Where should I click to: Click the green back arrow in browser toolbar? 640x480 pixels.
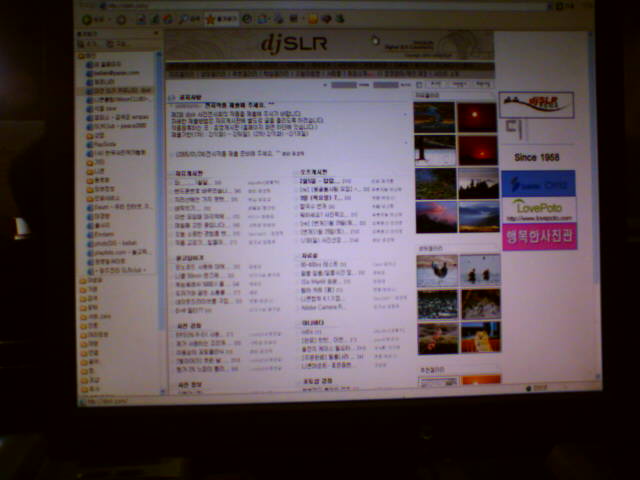[87, 19]
